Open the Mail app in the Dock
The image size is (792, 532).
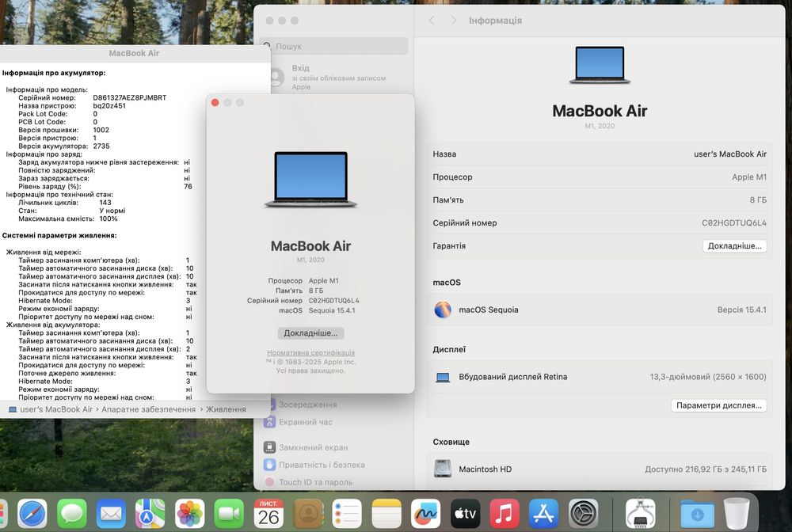(111, 513)
